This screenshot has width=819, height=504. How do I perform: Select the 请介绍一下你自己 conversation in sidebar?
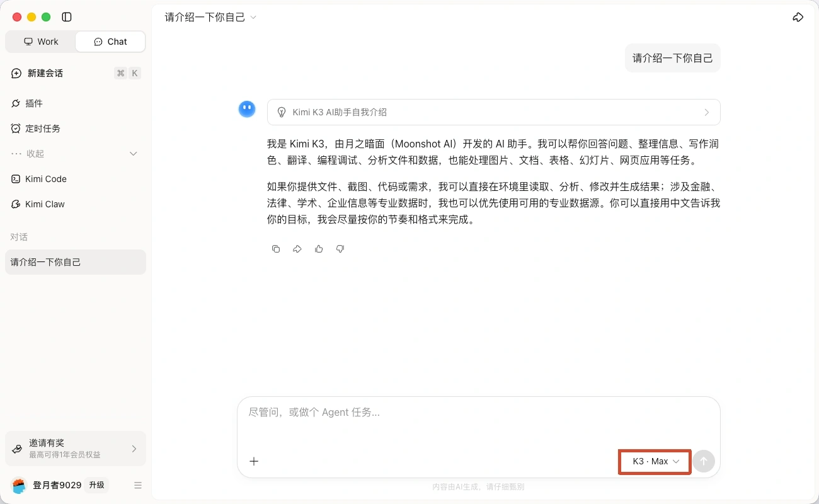click(76, 262)
